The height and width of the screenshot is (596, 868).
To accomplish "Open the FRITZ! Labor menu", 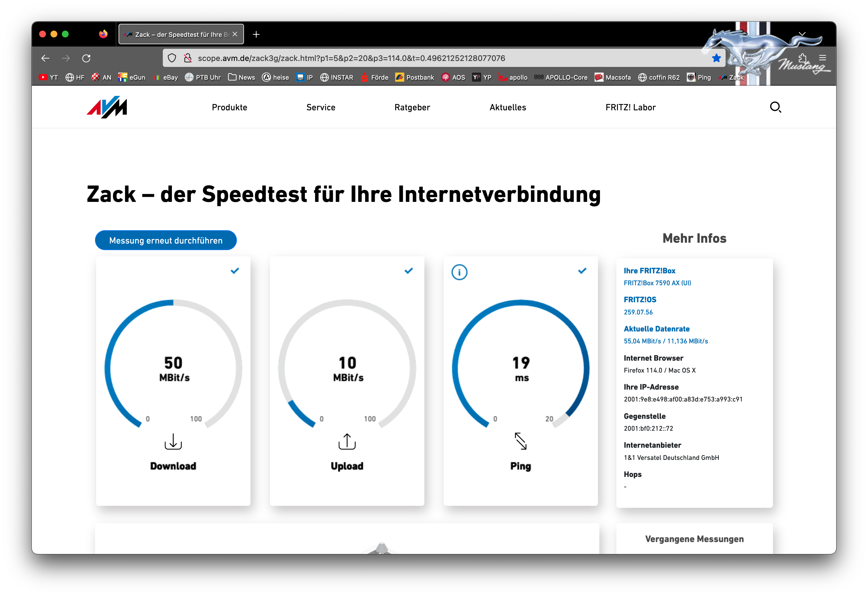I will pyautogui.click(x=631, y=107).
